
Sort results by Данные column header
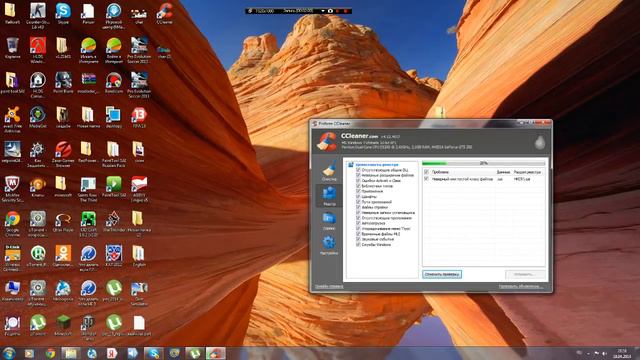(504, 172)
